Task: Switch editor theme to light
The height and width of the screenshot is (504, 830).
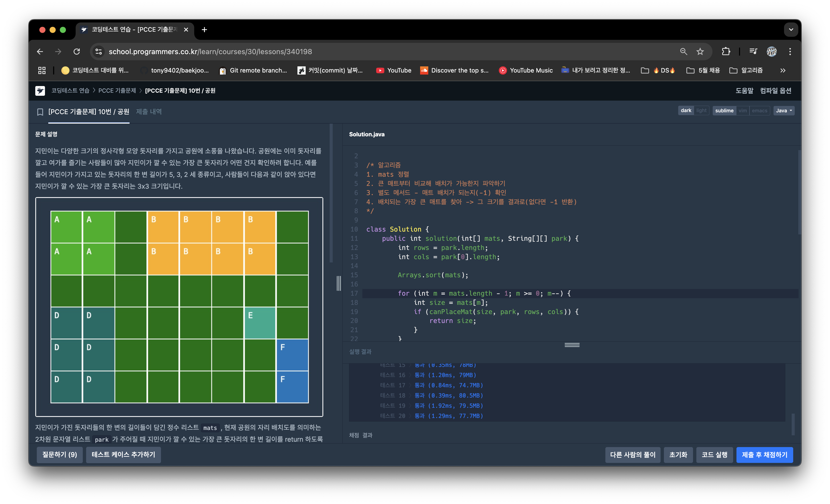Action: point(701,110)
